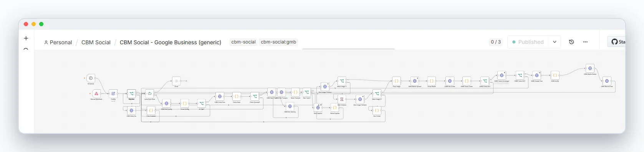
Task: Click the Schedule trigger node
Action: [91, 78]
